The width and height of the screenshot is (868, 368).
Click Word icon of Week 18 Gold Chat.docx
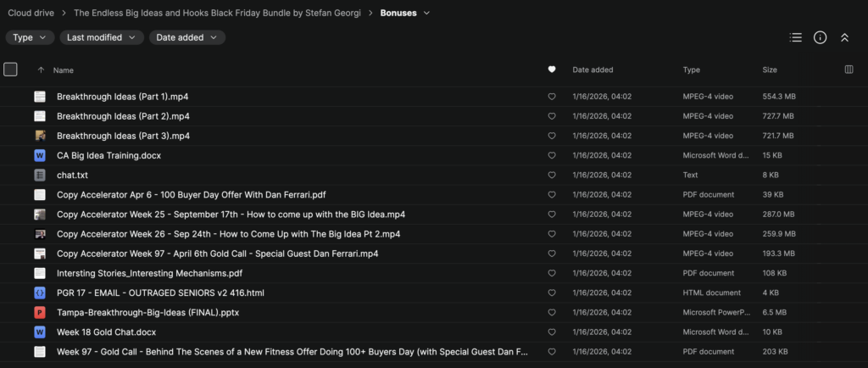pos(40,332)
